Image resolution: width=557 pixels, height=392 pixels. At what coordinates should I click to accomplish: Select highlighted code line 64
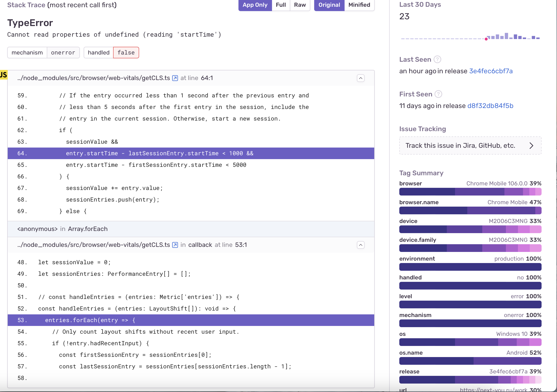pyautogui.click(x=160, y=153)
